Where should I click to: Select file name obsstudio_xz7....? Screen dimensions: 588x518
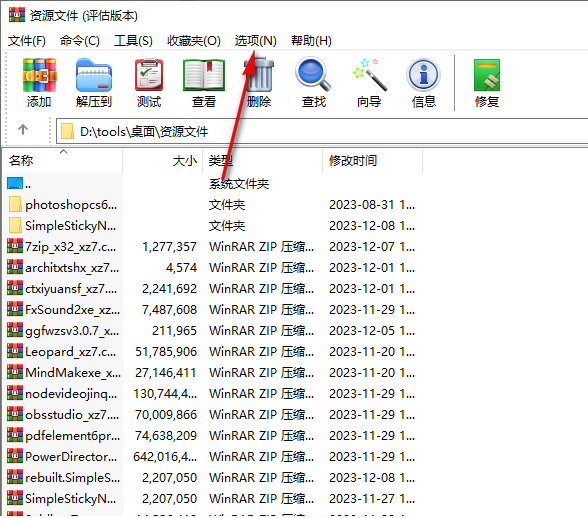pos(72,414)
